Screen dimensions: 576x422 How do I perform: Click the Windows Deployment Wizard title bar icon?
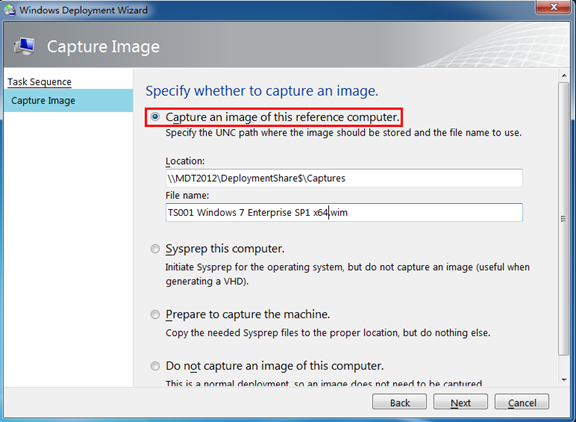(x=10, y=10)
